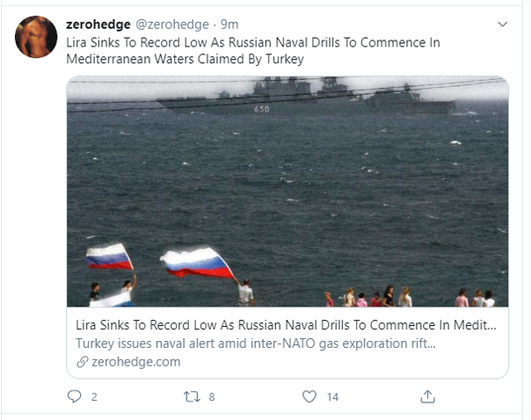This screenshot has width=531, height=420.
Task: Click the reply count of 2
Action: click(94, 397)
